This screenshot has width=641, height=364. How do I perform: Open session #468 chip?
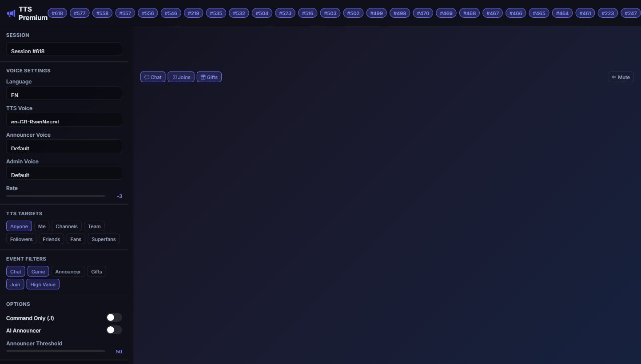pyautogui.click(x=470, y=13)
